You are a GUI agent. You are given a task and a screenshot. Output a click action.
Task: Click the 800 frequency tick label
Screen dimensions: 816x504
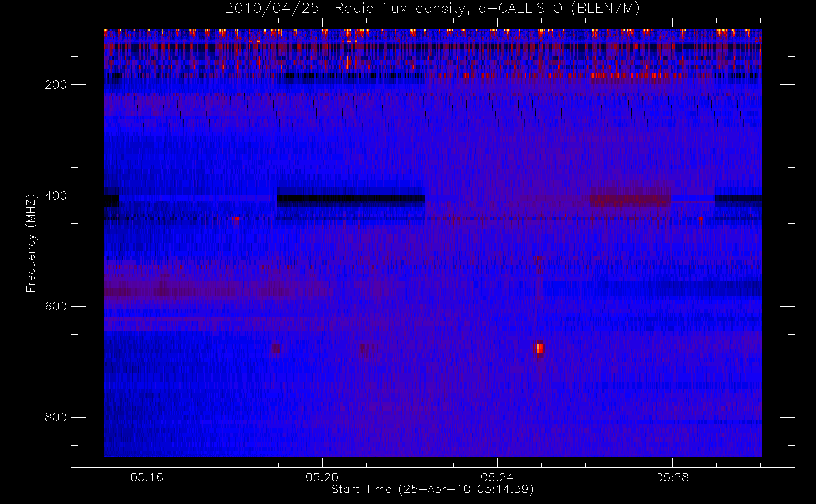56,417
